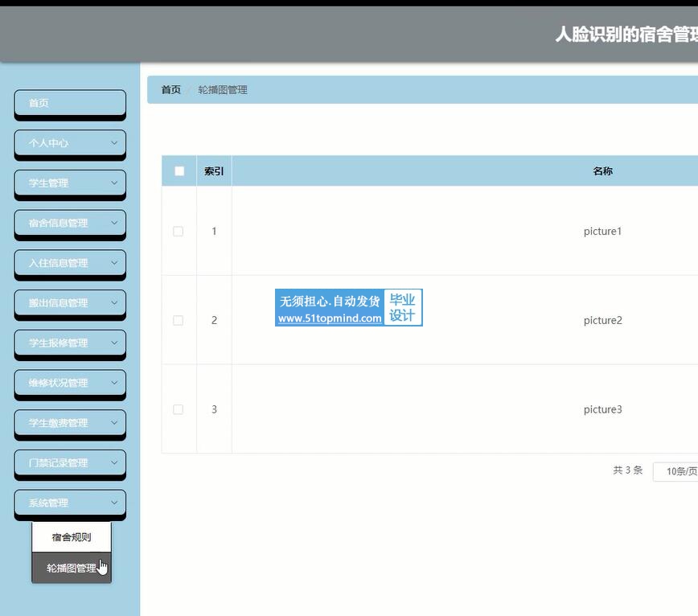The height and width of the screenshot is (616, 698).
Task: Open the 首页 sidebar menu item
Action: point(70,103)
